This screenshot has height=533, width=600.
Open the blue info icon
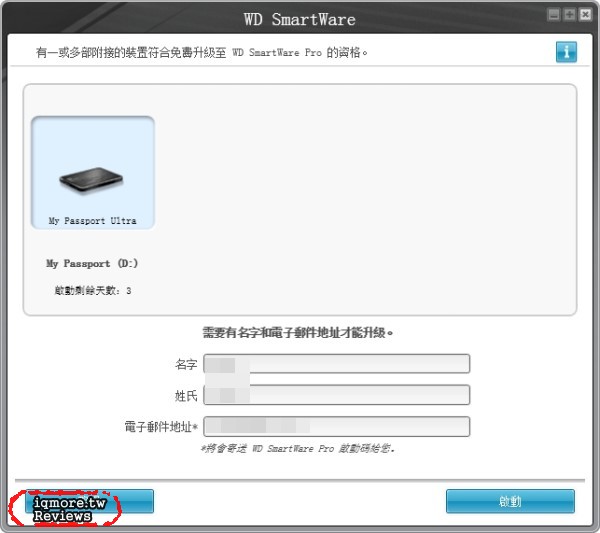point(566,52)
